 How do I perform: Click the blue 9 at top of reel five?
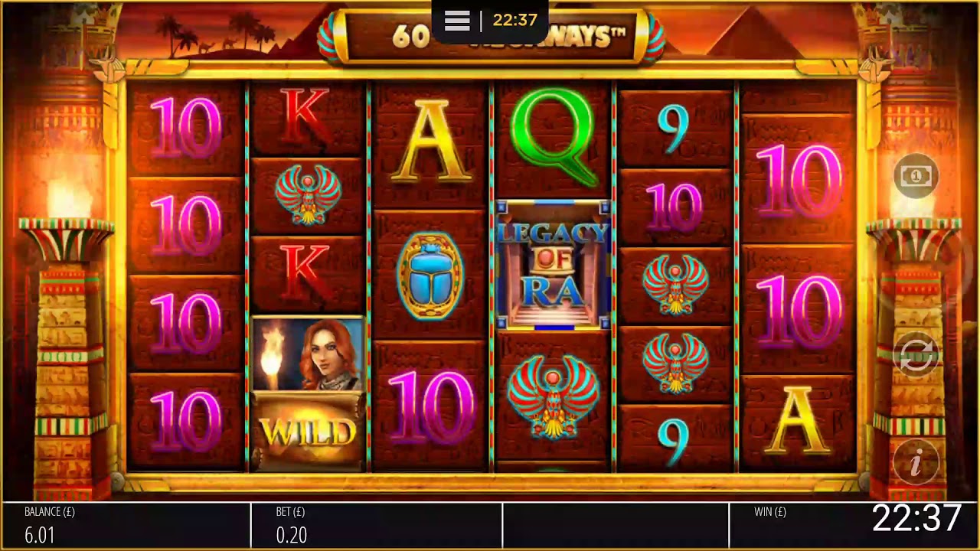[674, 127]
